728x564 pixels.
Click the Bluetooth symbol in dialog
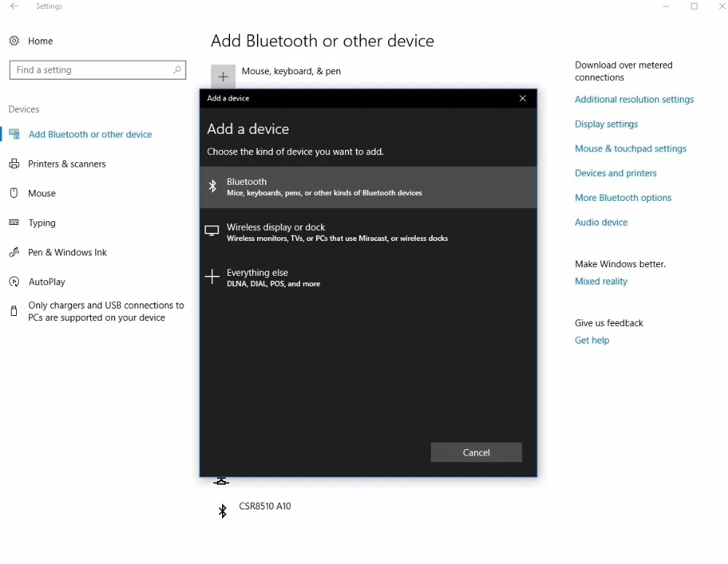pos(213,186)
